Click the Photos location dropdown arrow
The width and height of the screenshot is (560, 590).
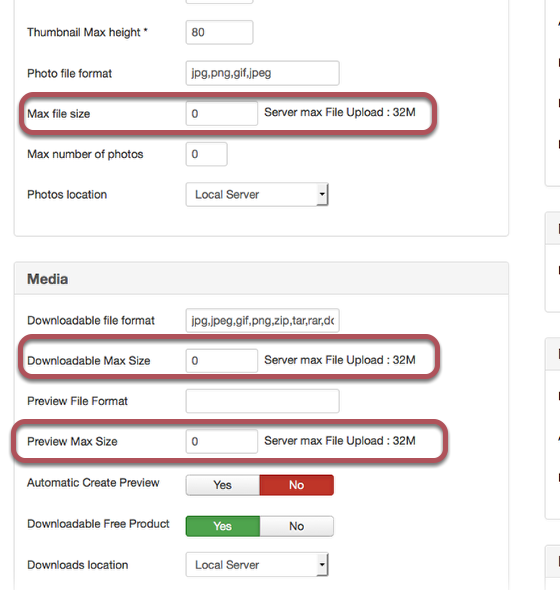pos(322,195)
